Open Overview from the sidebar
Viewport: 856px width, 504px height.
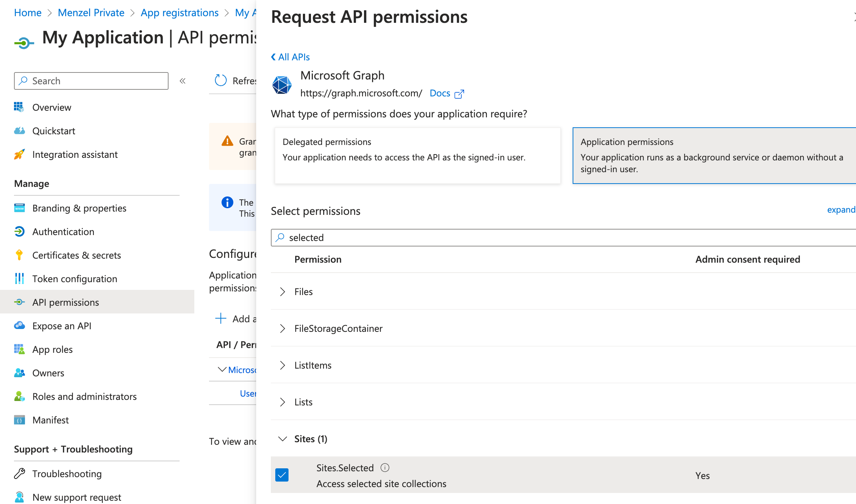click(x=52, y=107)
